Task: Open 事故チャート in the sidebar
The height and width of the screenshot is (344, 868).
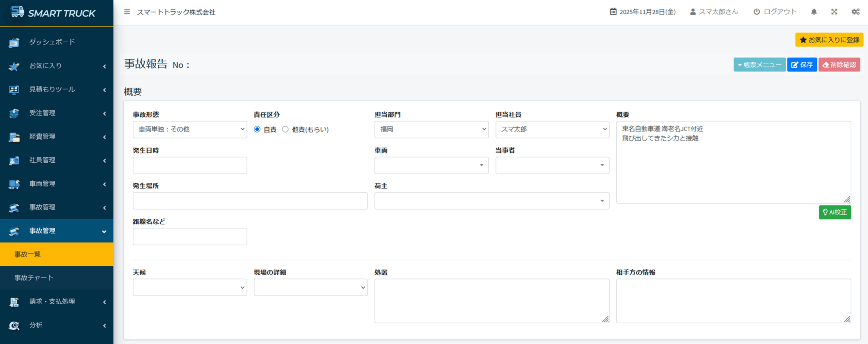Action: click(x=34, y=278)
